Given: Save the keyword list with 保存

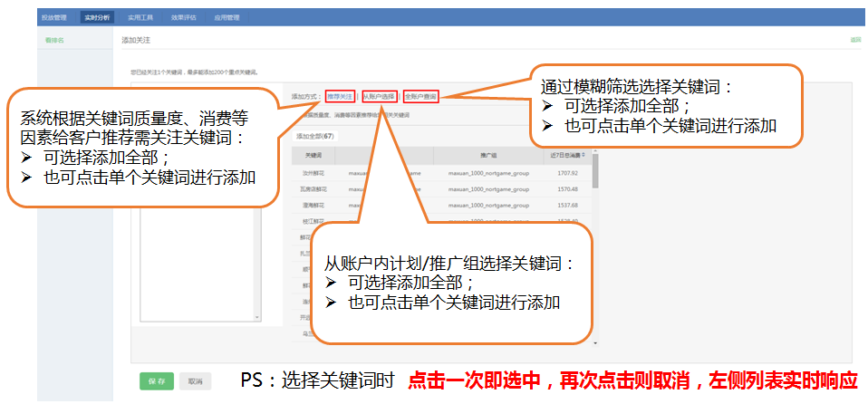Looking at the screenshot, I should coord(157,381).
